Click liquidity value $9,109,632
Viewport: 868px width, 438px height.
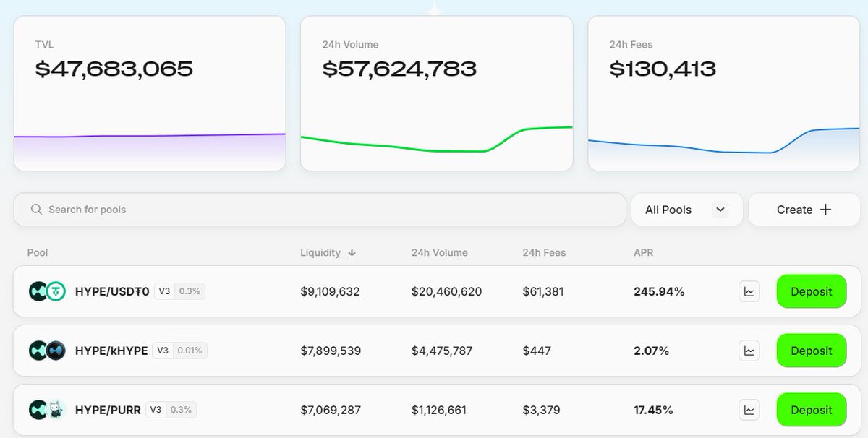point(330,291)
